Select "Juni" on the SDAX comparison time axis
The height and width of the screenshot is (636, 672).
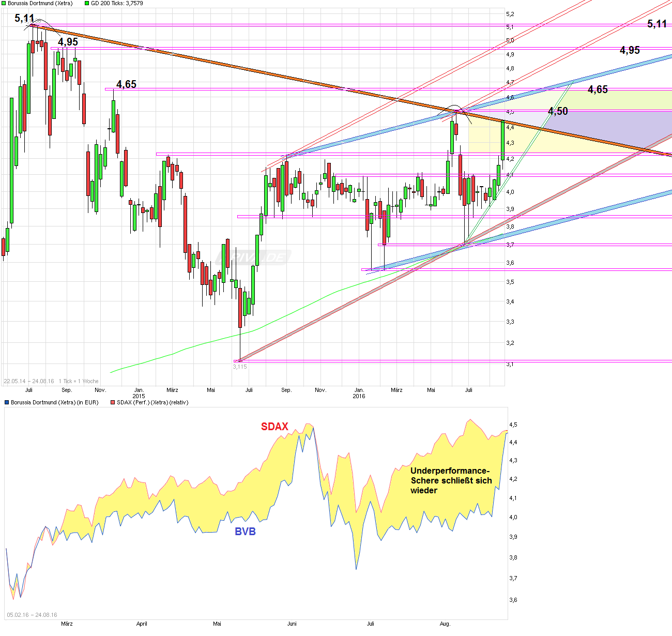tap(292, 624)
